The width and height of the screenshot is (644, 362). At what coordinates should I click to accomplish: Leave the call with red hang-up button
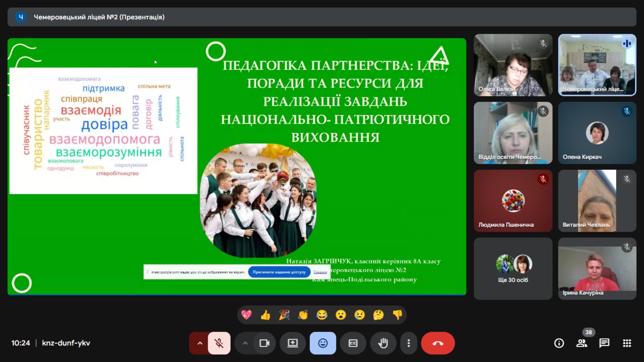pyautogui.click(x=438, y=343)
